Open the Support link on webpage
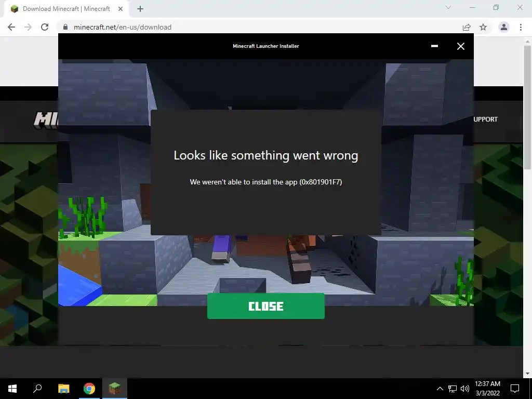Screen dimensions: 532x399 pos(486,119)
